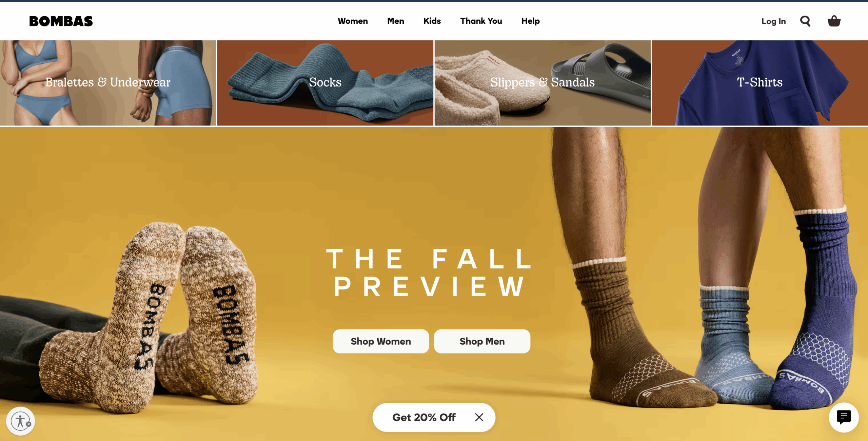The image size is (868, 441).
Task: Open the shopping basket icon
Action: (x=834, y=21)
